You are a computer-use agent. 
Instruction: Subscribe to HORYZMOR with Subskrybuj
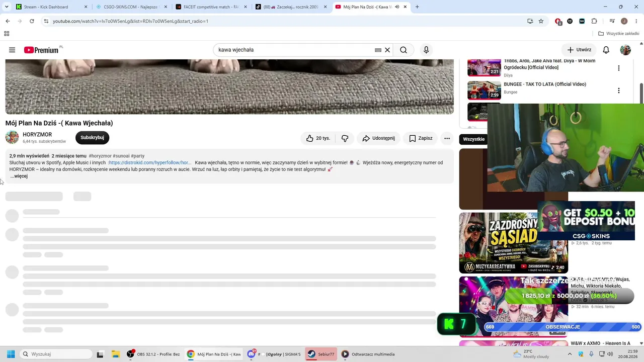coord(92,138)
